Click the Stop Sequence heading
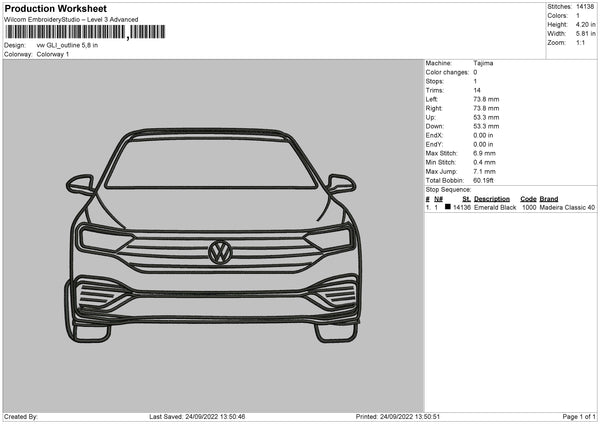Image resolution: width=600 pixels, height=424 pixels. [448, 190]
